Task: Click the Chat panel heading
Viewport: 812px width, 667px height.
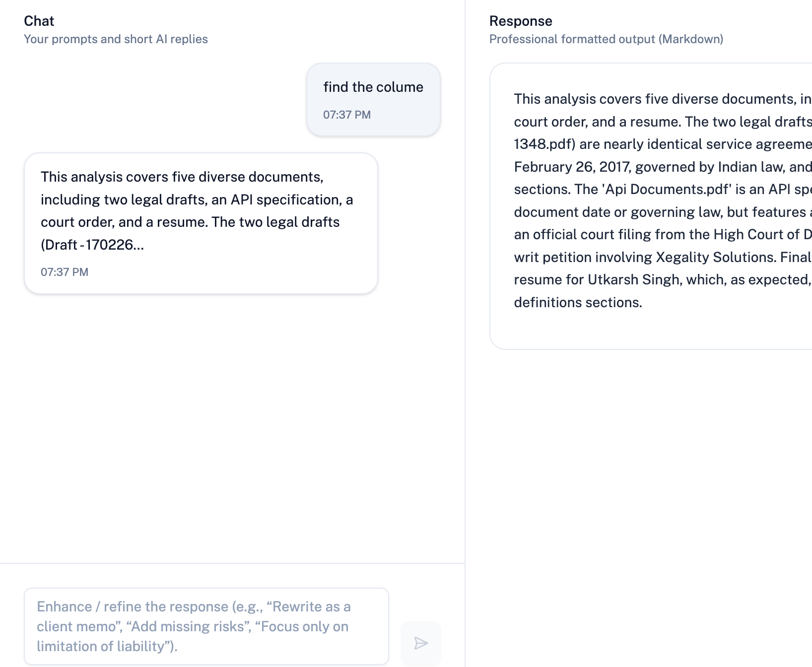Action: tap(39, 21)
